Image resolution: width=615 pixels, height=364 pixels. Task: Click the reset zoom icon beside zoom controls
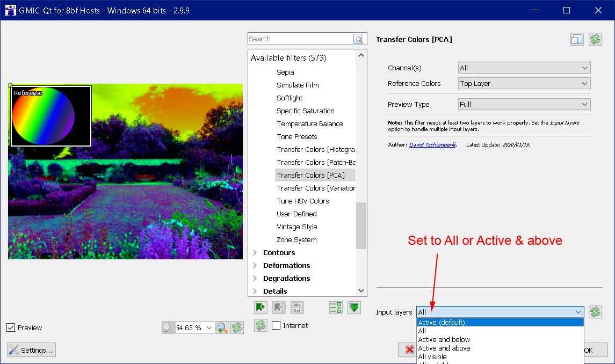click(237, 327)
